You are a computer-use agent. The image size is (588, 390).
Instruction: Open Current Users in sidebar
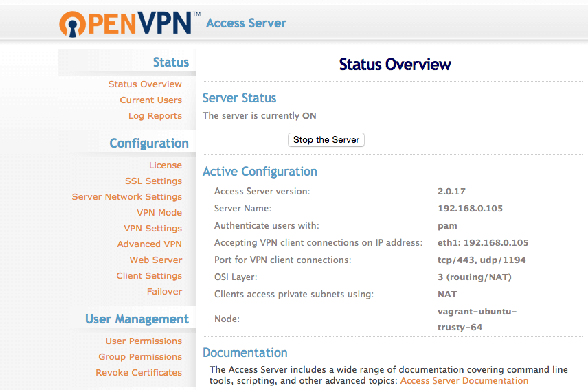150,100
